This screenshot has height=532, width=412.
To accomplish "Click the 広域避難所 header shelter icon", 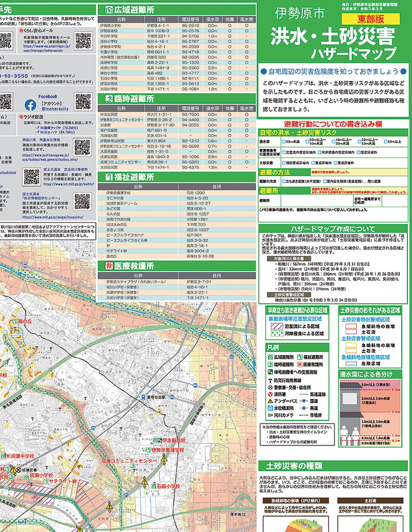I will [109, 10].
